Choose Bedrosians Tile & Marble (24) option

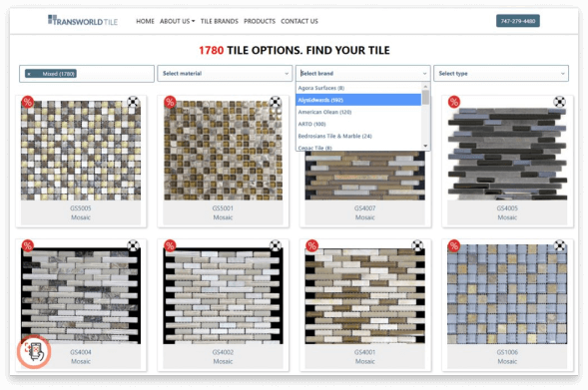(x=358, y=136)
